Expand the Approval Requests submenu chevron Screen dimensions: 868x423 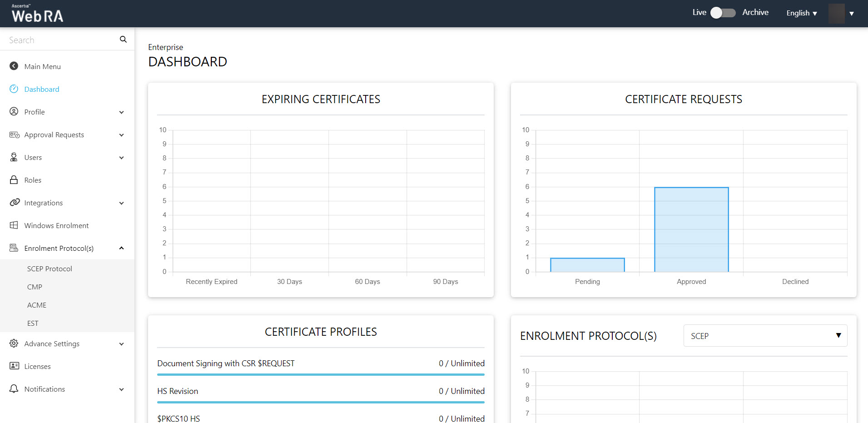pyautogui.click(x=121, y=135)
